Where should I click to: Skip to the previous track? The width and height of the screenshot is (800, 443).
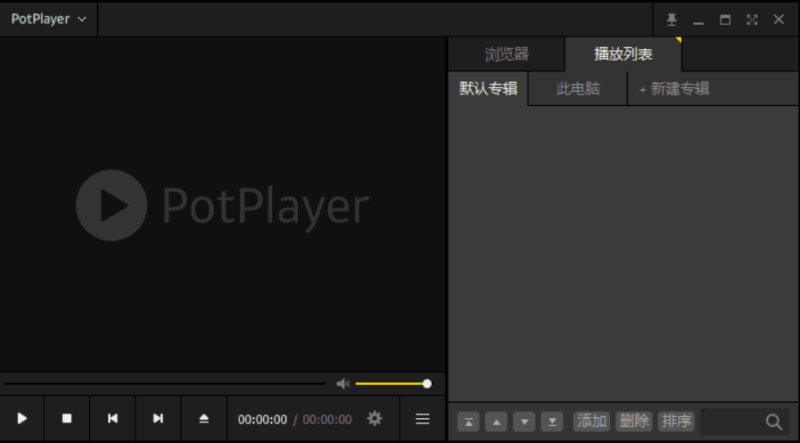113,419
